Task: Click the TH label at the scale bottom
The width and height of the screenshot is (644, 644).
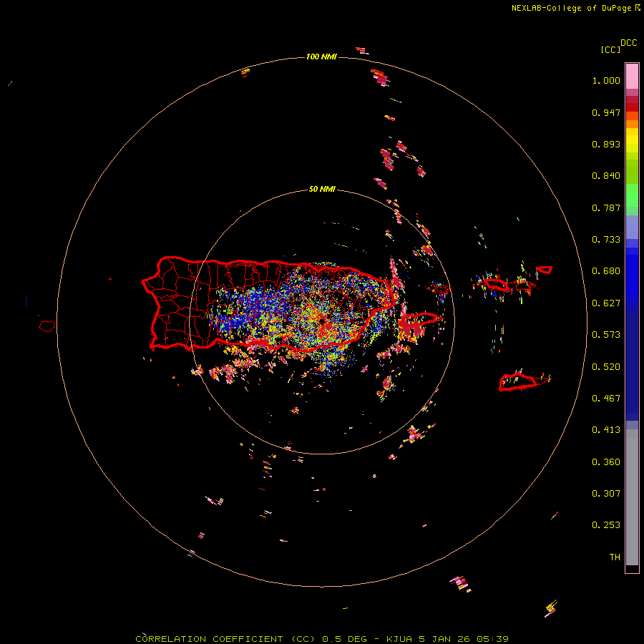Action: [x=615, y=557]
